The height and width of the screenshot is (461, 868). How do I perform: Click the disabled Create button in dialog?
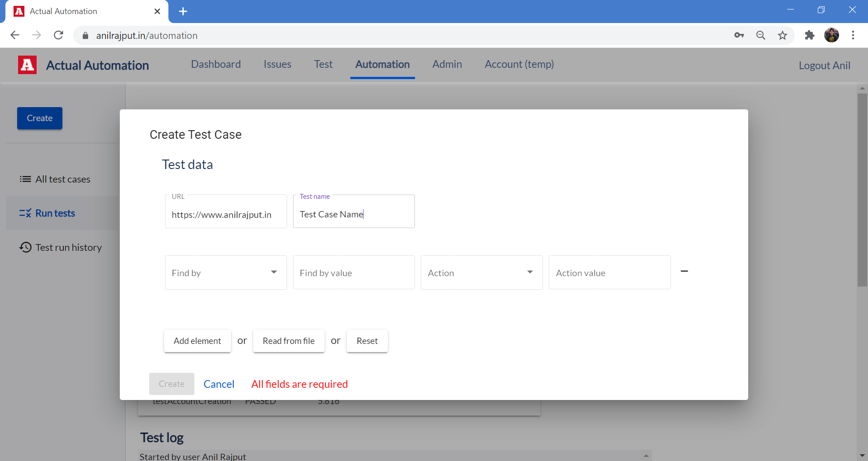[172, 384]
